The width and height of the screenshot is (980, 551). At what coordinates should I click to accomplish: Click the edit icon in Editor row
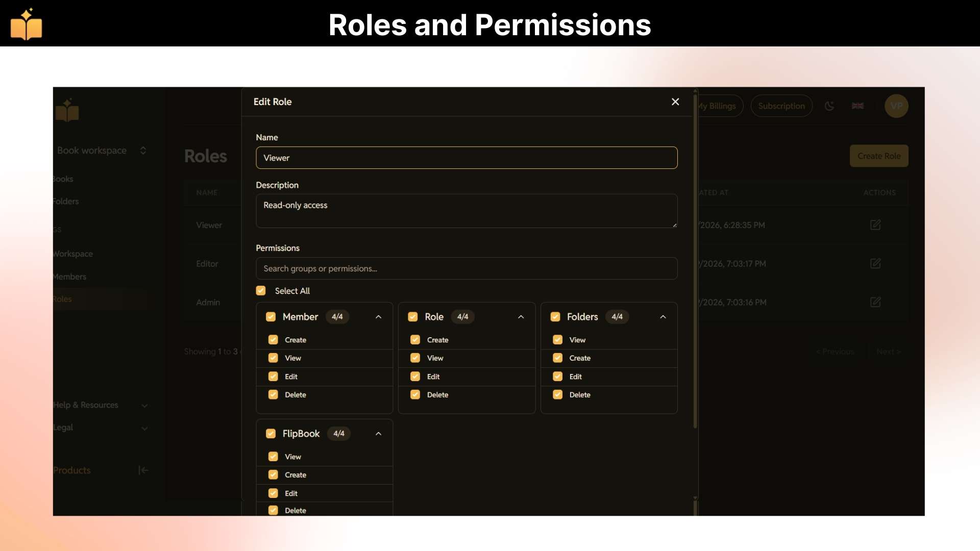click(875, 264)
